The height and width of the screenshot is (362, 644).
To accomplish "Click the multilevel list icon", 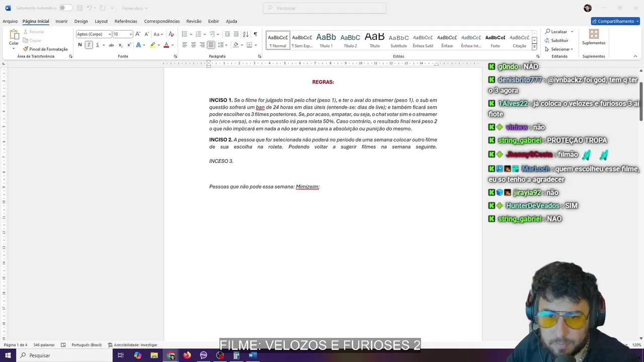I will [x=212, y=34].
